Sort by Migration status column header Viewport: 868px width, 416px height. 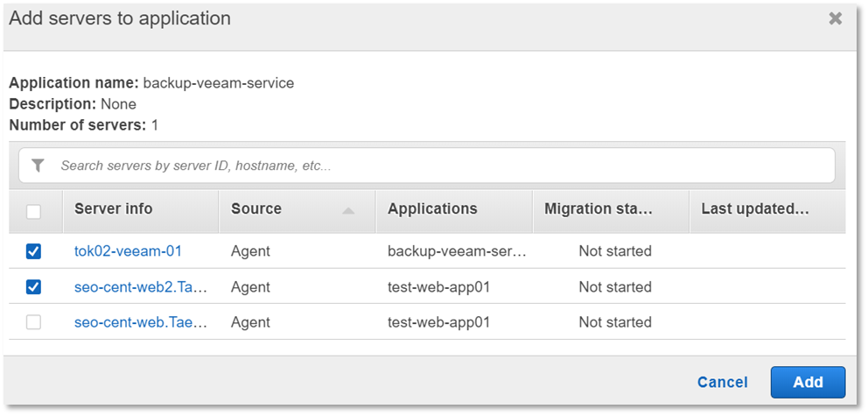[x=598, y=209]
